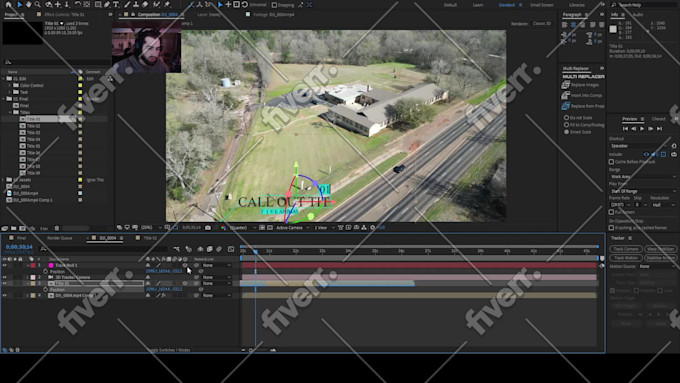Select the Puppet Pin tool

click(167, 4)
